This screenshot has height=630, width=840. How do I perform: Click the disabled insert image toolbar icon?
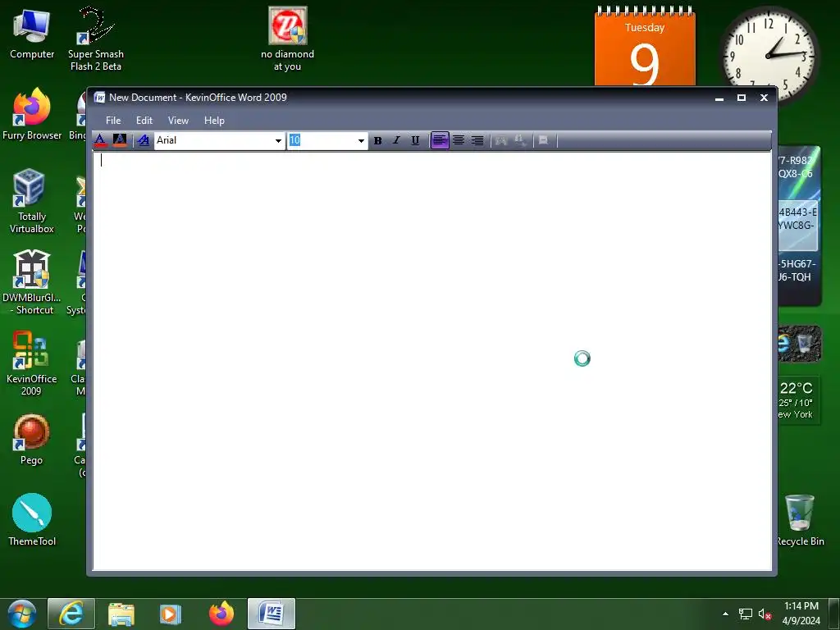[x=501, y=140]
